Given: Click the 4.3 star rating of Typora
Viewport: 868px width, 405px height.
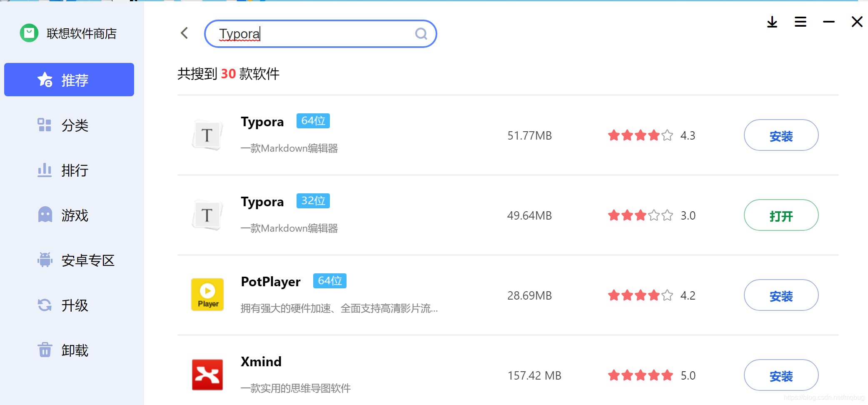Looking at the screenshot, I should coord(651,135).
